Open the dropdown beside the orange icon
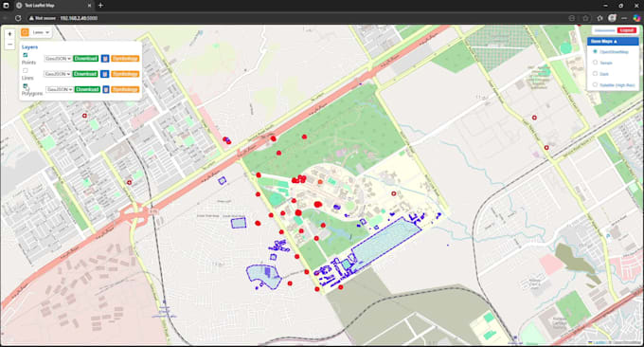Image resolution: width=644 pixels, height=347 pixels. (x=41, y=32)
